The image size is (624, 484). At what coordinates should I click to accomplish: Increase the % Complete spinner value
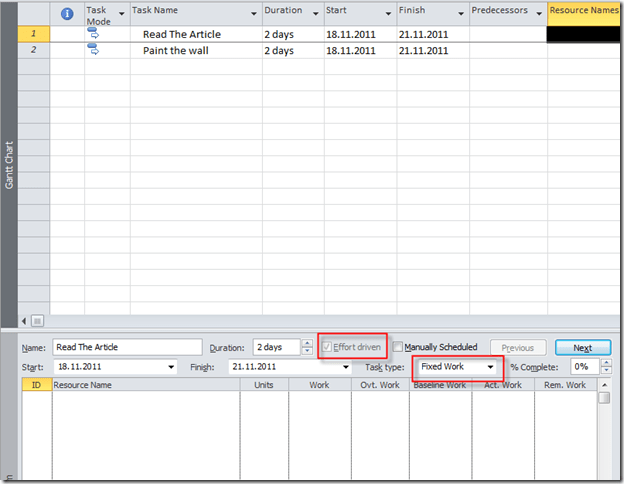click(606, 363)
